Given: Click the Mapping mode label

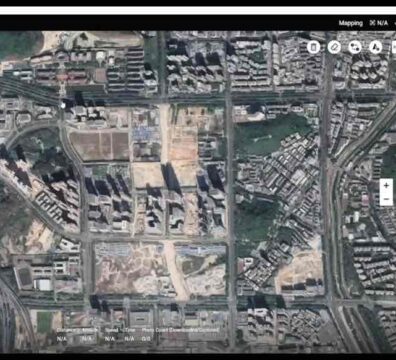Looking at the screenshot, I should coord(351,23).
